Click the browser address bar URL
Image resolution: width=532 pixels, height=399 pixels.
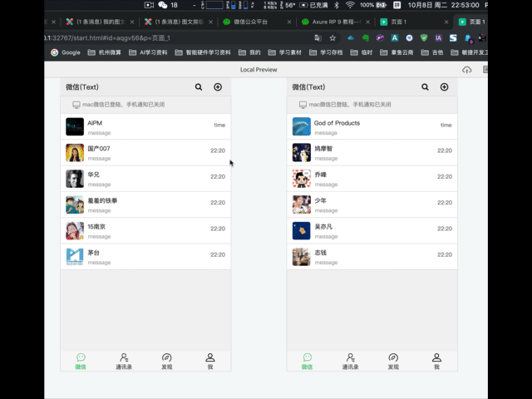pyautogui.click(x=107, y=38)
